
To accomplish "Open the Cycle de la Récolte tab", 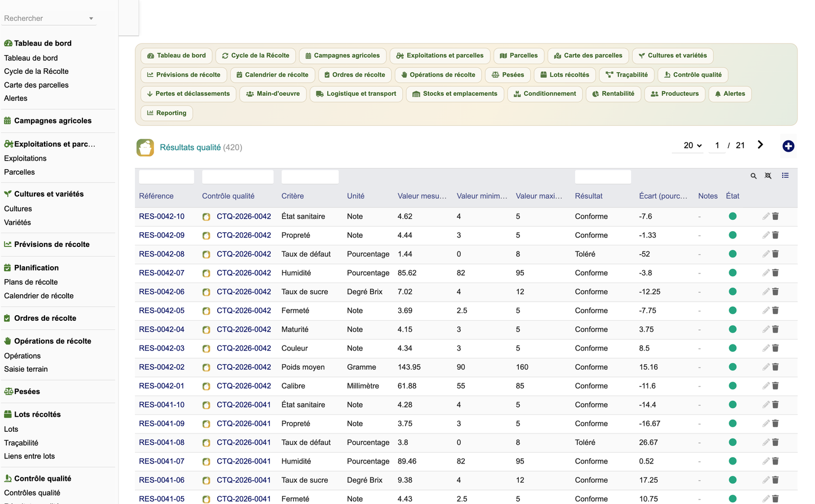I will click(x=255, y=56).
